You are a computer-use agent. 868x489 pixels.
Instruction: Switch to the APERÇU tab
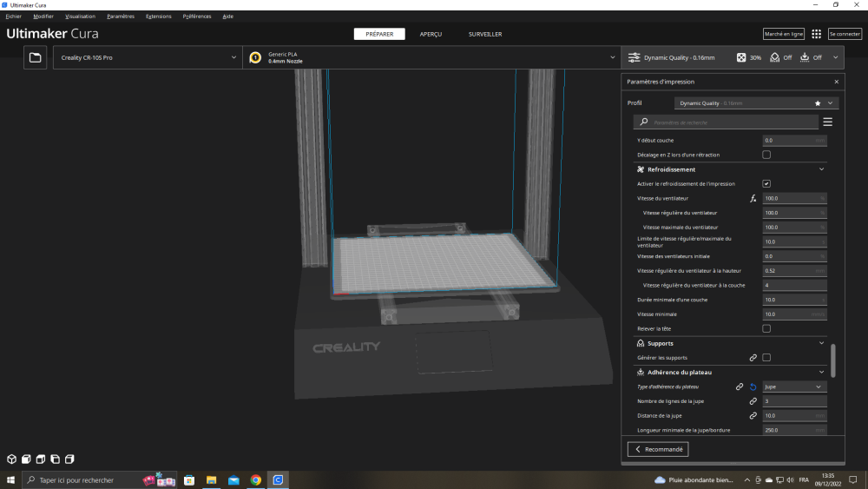tap(431, 35)
